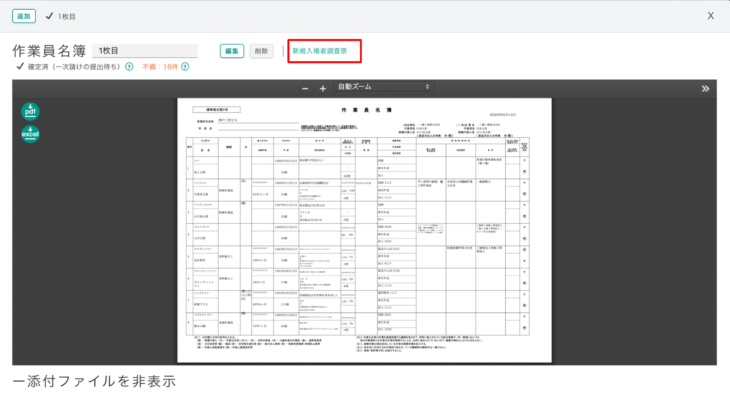Zoom out with the minus icon
The width and height of the screenshot is (730, 396).
tap(305, 88)
